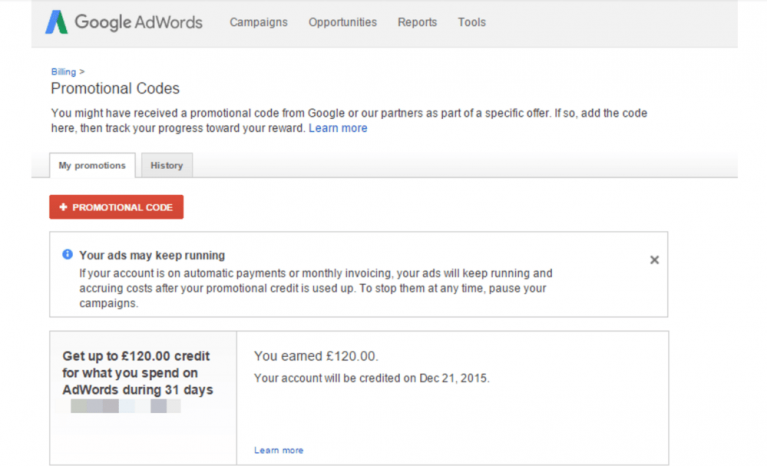Click 'Your account will be credited on Dec 21, 2015' text
The width and height of the screenshot is (767, 466).
[x=372, y=378]
